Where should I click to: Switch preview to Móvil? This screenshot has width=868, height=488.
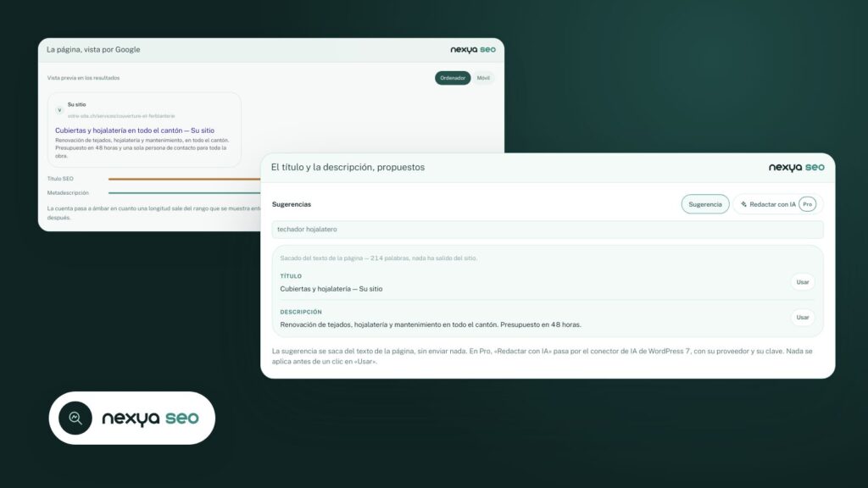tap(483, 78)
